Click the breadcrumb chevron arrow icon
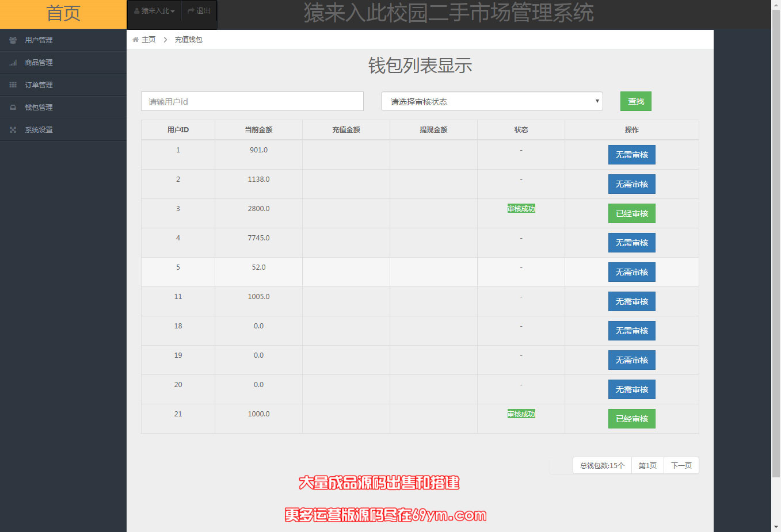The width and height of the screenshot is (781, 532). click(165, 40)
